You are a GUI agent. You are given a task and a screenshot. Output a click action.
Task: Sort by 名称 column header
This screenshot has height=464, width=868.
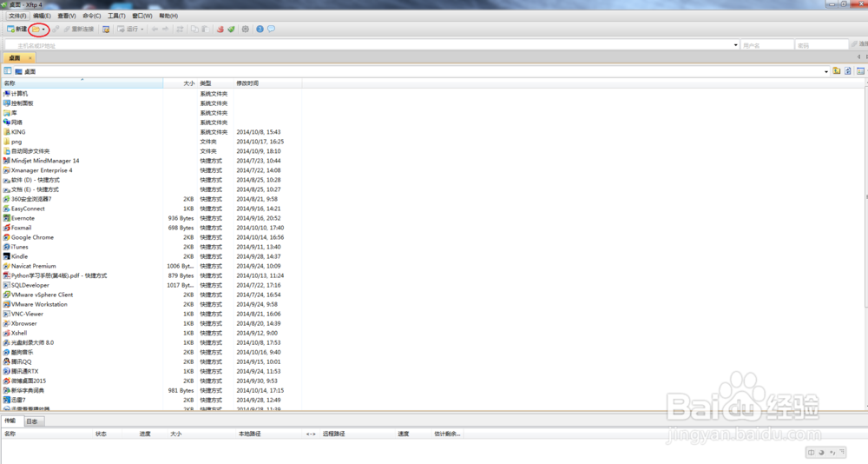(x=82, y=83)
